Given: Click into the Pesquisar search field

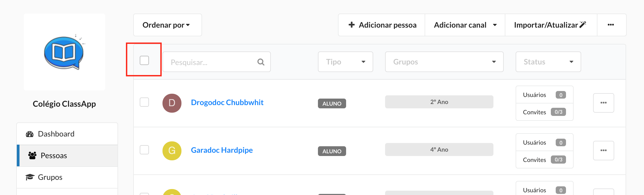Looking at the screenshot, I should pos(216,62).
